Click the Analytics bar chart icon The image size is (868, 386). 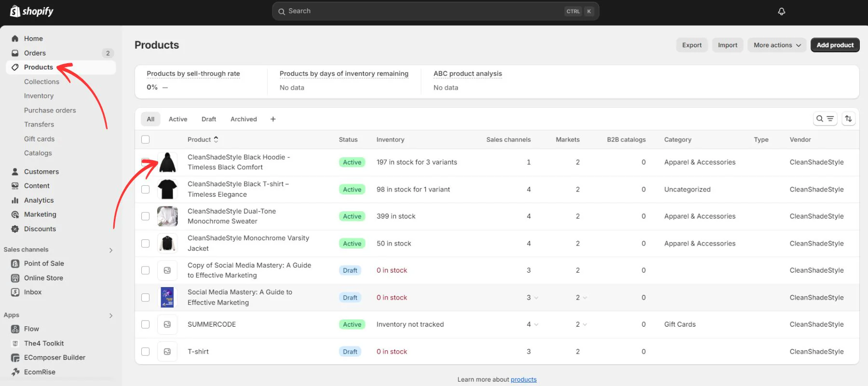15,200
